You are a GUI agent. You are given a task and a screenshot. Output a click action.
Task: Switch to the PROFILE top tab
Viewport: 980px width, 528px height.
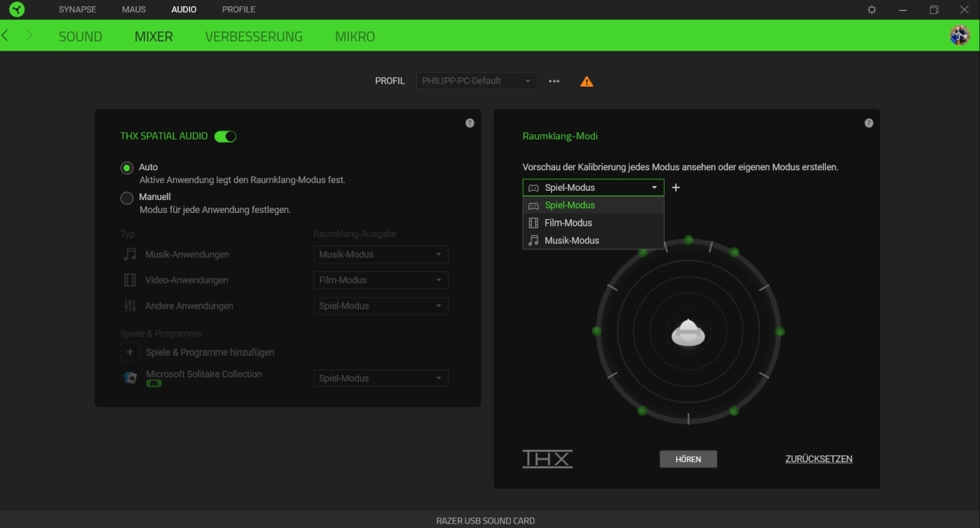coord(239,10)
